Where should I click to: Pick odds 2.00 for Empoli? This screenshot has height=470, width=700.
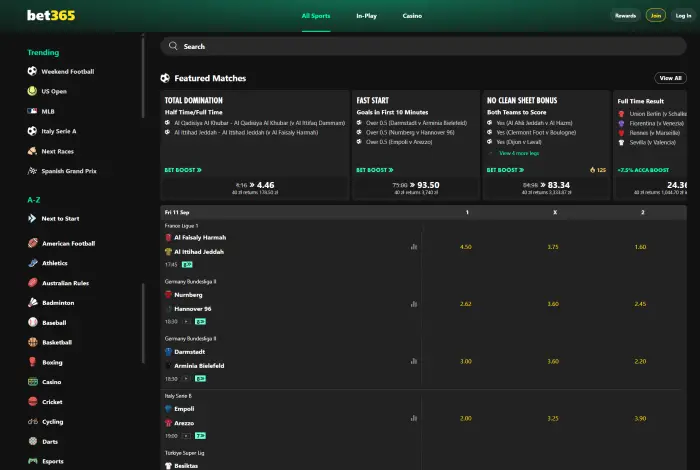(466, 418)
